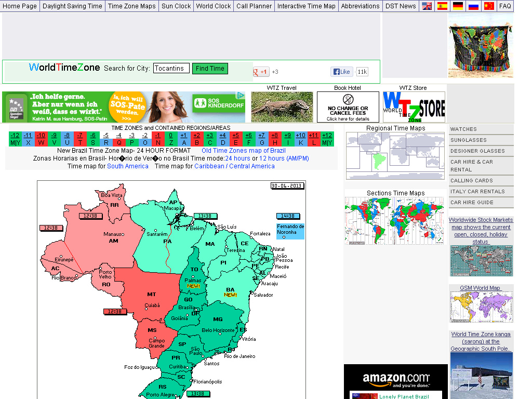Open DST News page
Viewport: 532px width, 399px height.
[401, 6]
